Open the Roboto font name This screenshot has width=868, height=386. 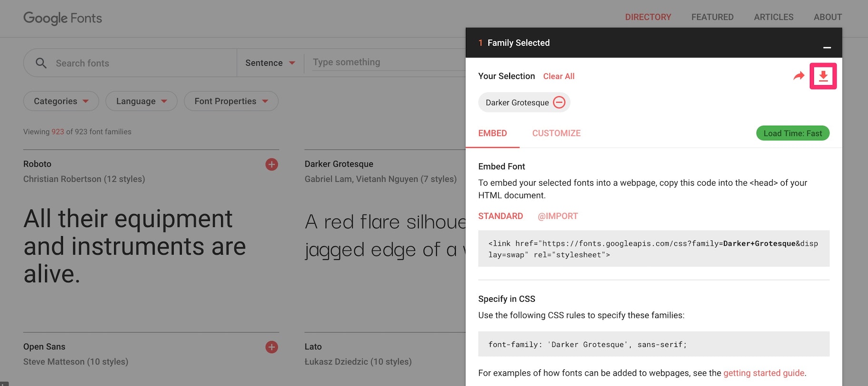[x=37, y=164]
